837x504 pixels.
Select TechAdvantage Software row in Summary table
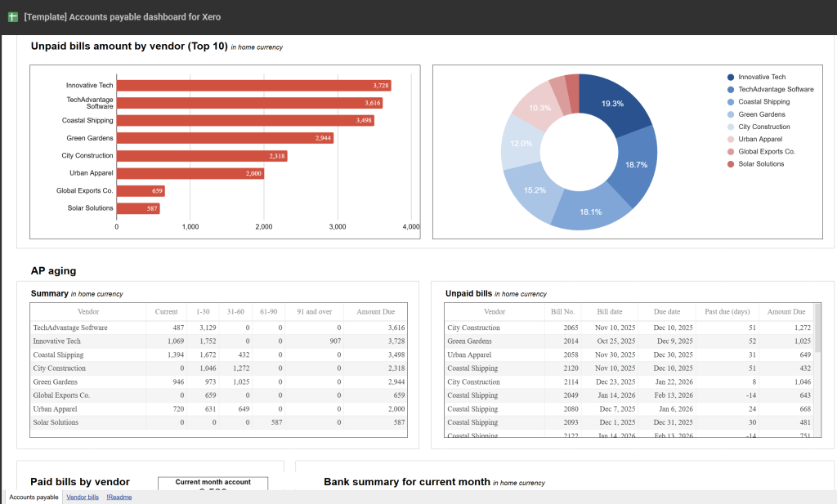(219, 328)
